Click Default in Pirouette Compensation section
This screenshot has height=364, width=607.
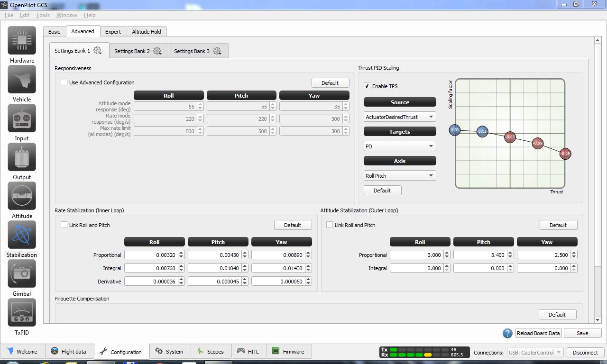click(557, 314)
